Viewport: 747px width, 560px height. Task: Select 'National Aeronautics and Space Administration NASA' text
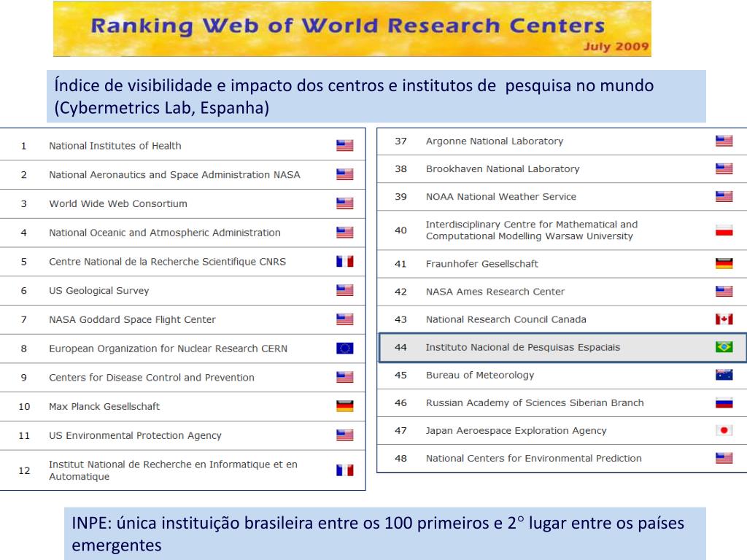pyautogui.click(x=174, y=175)
